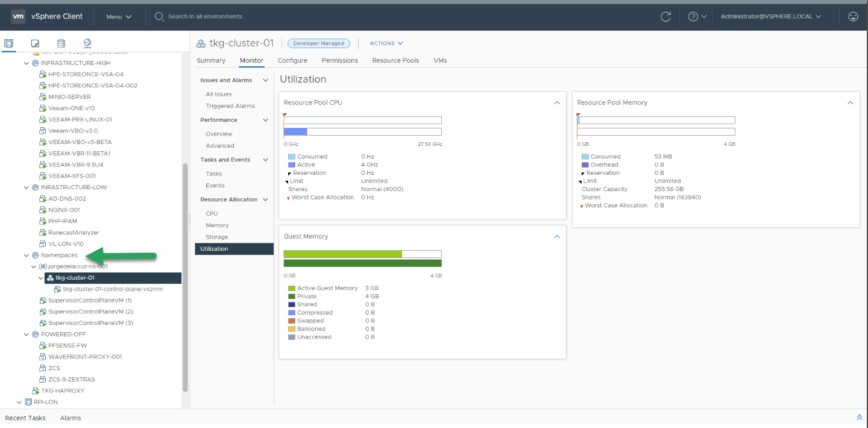Click the POWERED-OFF resource pool icon

[36, 334]
